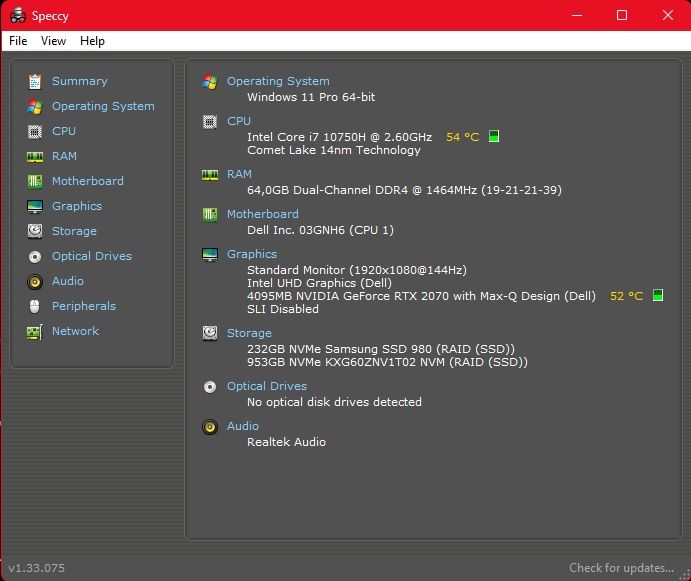Click the 64,0GB Dual-Channel DDR4 text line
This screenshot has height=581, width=691.
point(404,190)
